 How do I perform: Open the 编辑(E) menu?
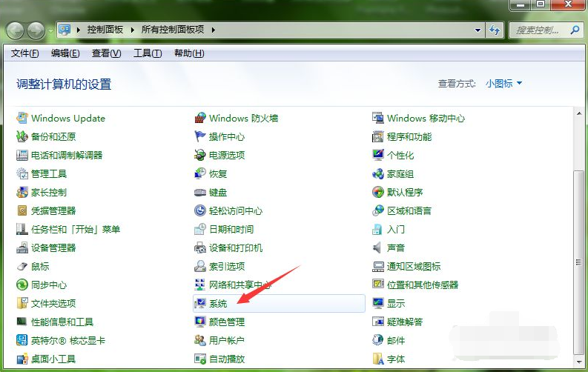click(65, 53)
